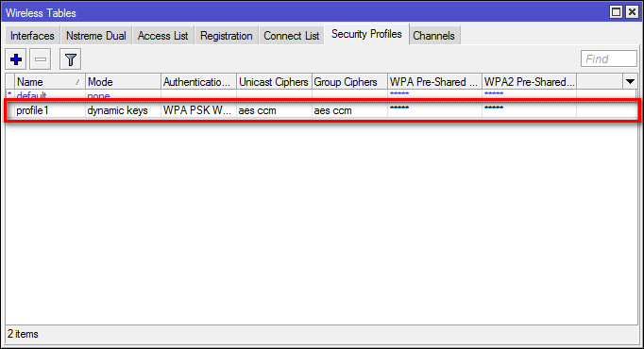The height and width of the screenshot is (349, 644).
Task: Click the Authentication column header
Action: click(199, 82)
